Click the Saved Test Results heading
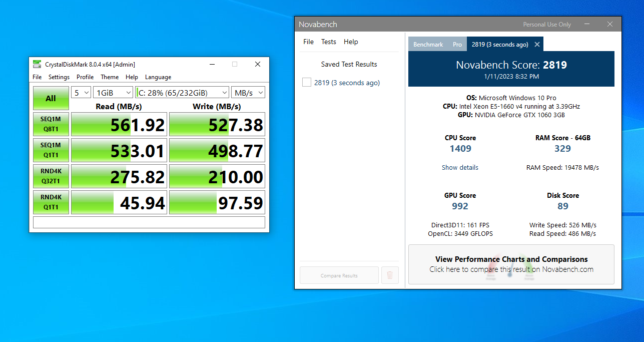The width and height of the screenshot is (644, 342). click(349, 64)
